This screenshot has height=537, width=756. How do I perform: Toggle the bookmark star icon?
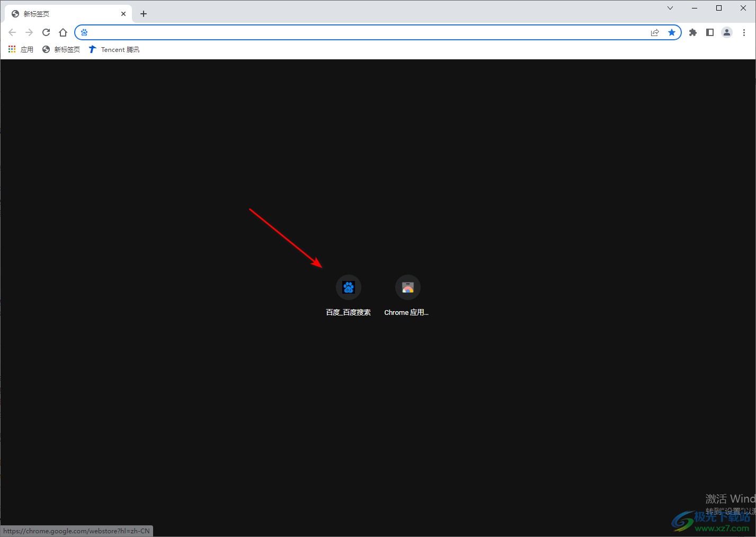pos(672,32)
